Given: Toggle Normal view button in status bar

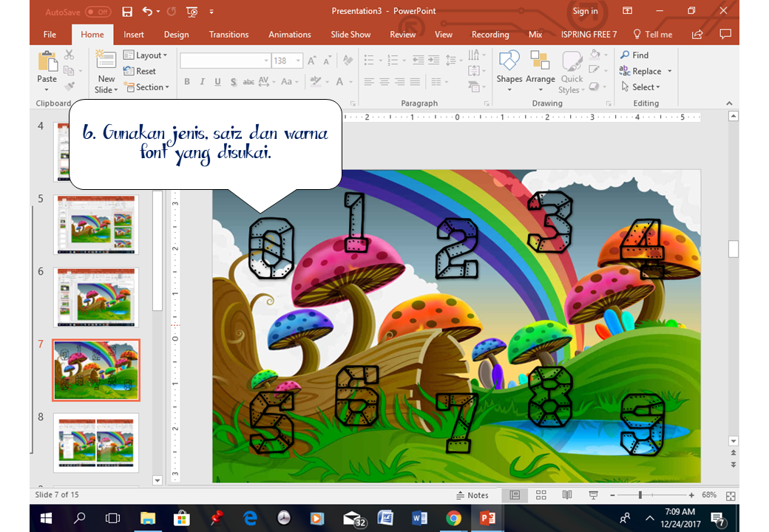Looking at the screenshot, I should [x=515, y=495].
